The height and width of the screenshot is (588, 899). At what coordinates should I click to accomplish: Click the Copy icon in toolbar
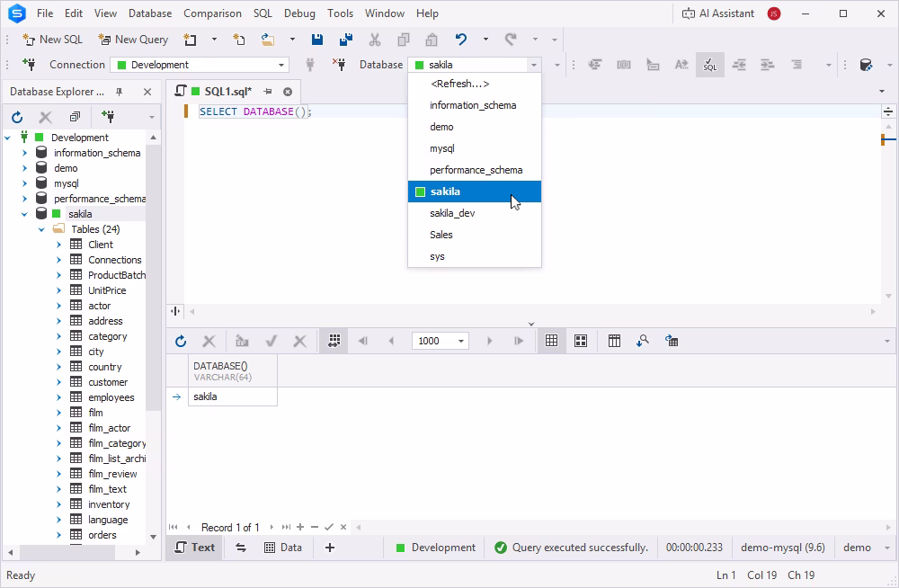(404, 40)
